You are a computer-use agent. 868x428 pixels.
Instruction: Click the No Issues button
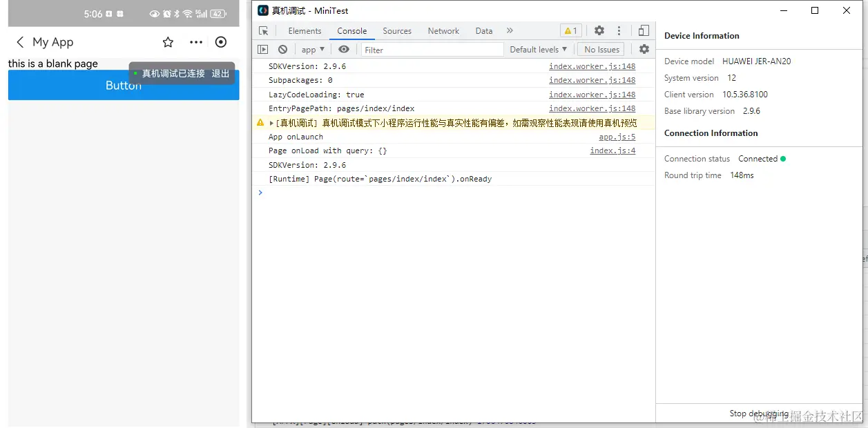[x=602, y=50]
